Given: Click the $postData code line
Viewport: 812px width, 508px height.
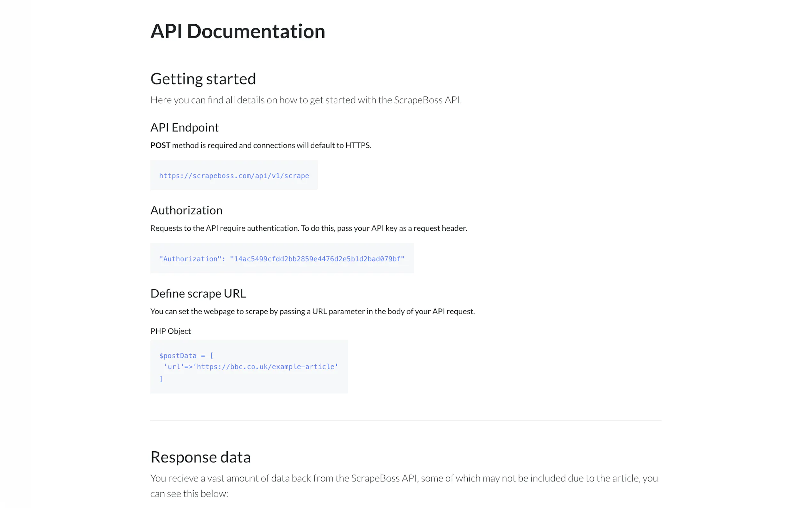Looking at the screenshot, I should (186, 355).
